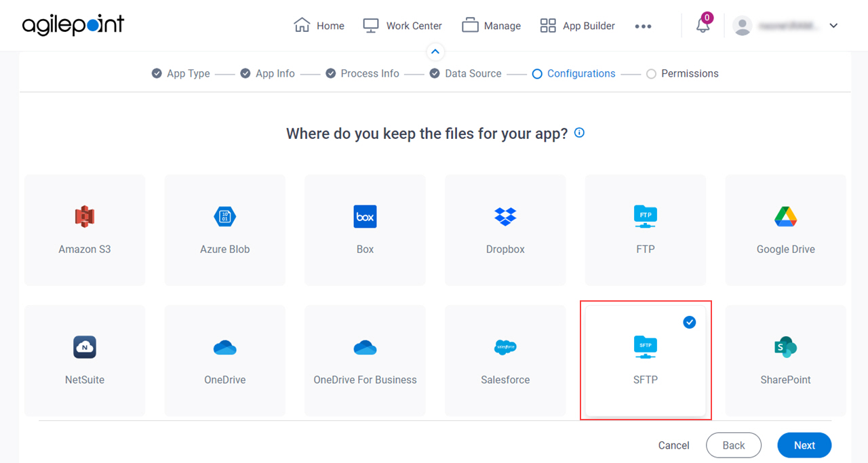Expand the user account dropdown arrow
The image size is (868, 463).
[834, 26]
